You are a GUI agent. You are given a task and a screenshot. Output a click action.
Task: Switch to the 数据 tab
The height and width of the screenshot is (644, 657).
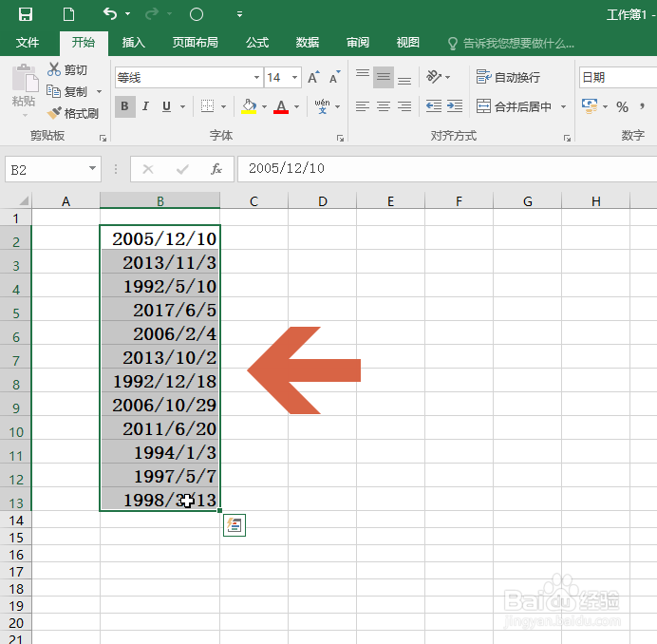coord(308,43)
